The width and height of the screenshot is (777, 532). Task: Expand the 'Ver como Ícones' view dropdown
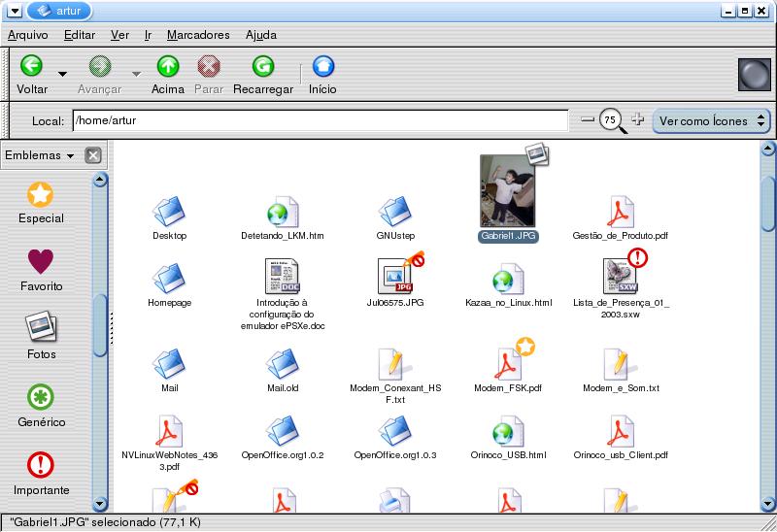(x=711, y=121)
